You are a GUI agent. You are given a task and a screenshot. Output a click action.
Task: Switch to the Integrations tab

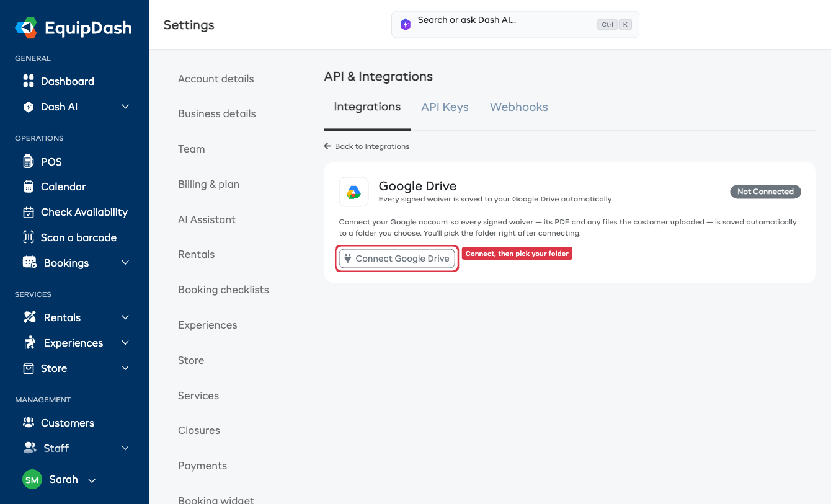367,107
